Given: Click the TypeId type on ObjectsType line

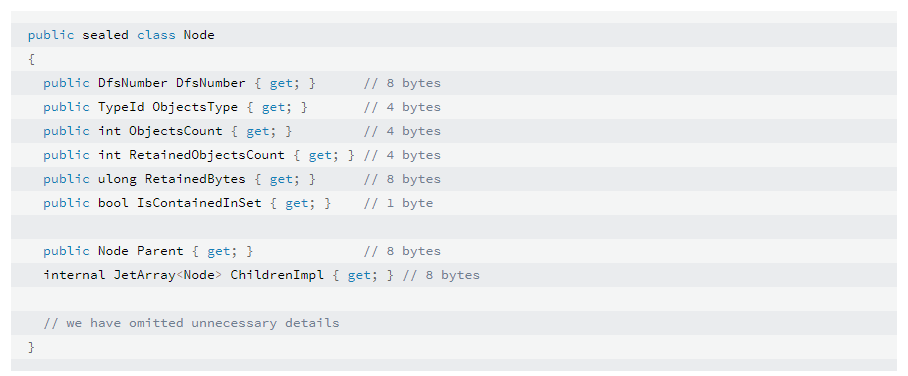Looking at the screenshot, I should pyautogui.click(x=121, y=107).
